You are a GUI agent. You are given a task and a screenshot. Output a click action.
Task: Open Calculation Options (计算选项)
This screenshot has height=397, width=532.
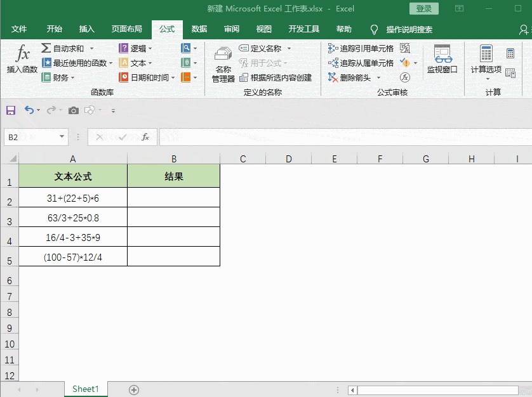coord(486,63)
